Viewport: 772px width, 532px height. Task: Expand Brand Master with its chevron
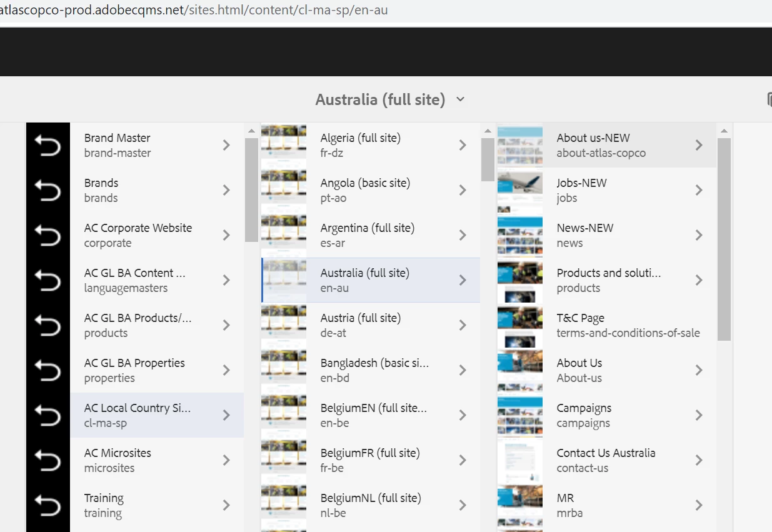point(226,145)
